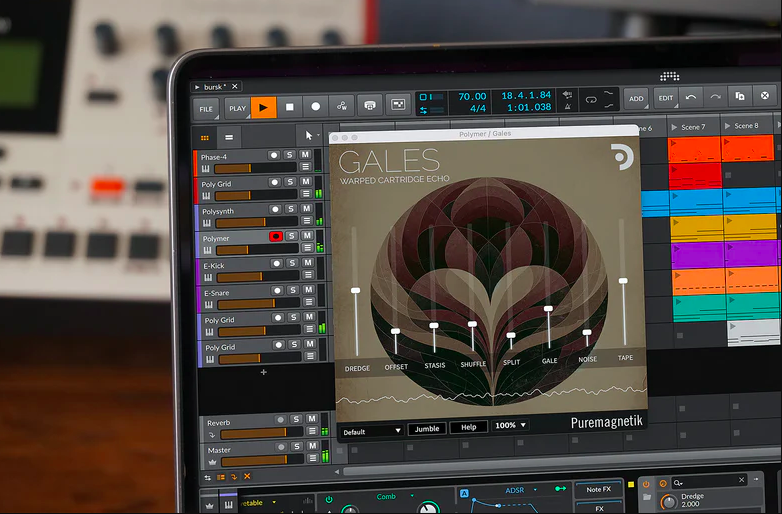This screenshot has width=782, height=514.
Task: Click the TAPE slider handle
Action: click(x=623, y=281)
